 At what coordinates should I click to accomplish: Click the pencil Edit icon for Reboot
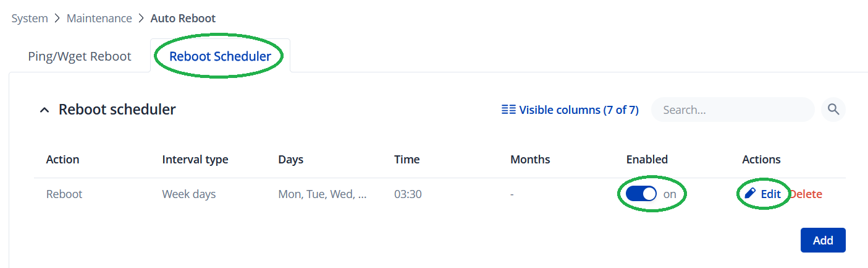pos(751,194)
